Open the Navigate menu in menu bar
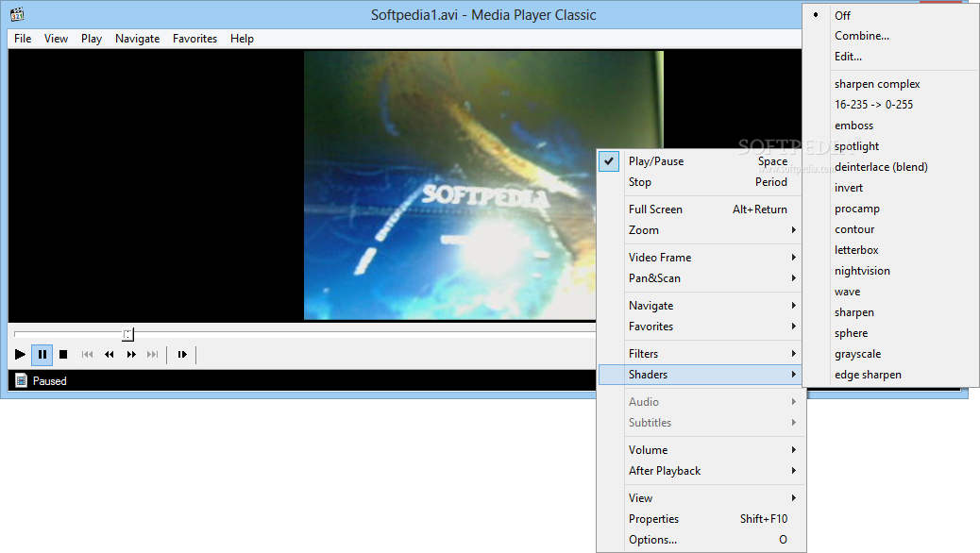 [138, 39]
